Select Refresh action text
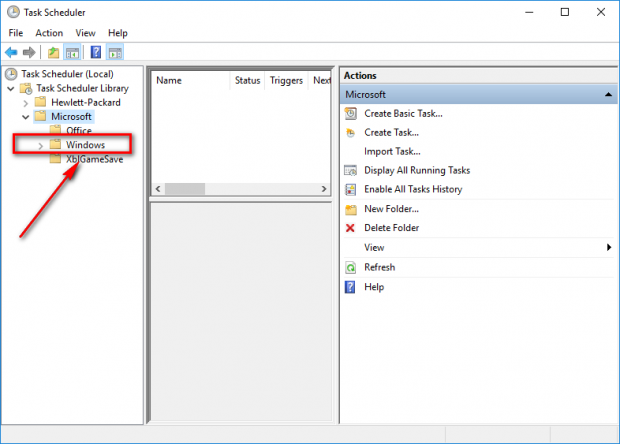 pos(380,267)
